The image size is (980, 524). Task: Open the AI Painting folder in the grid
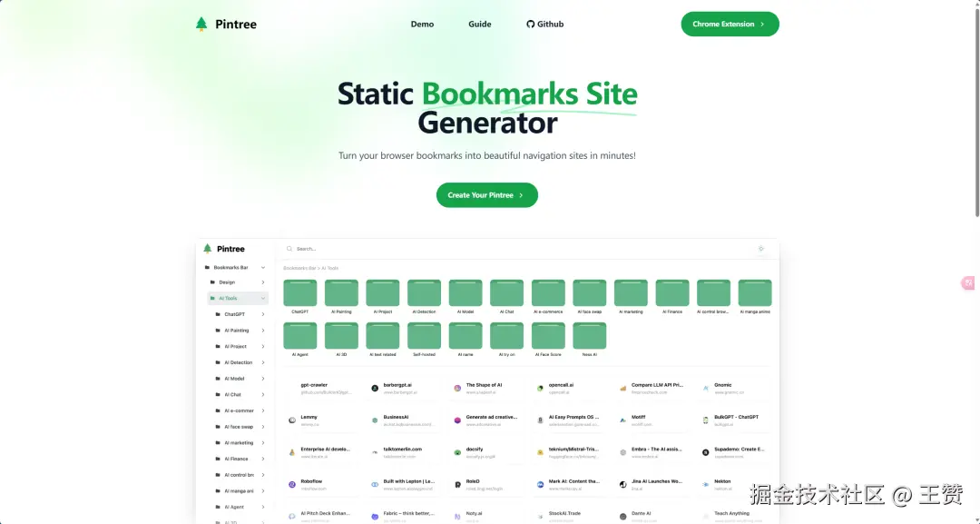coord(341,292)
